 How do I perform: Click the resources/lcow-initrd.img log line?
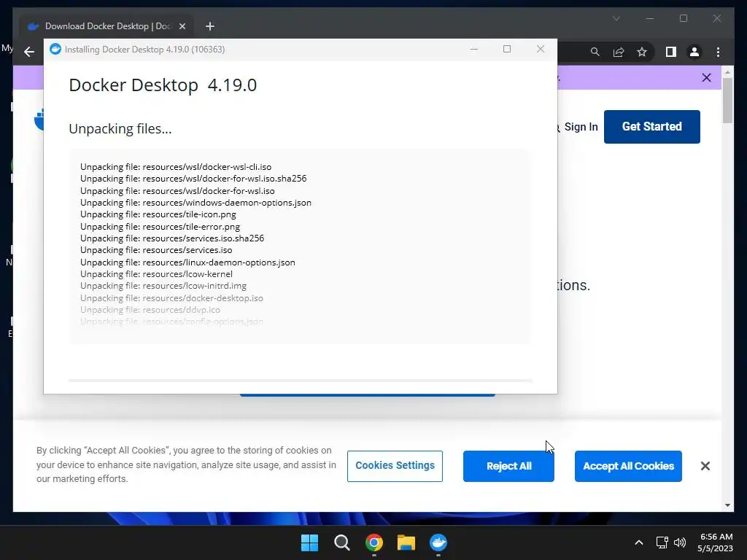click(x=163, y=286)
